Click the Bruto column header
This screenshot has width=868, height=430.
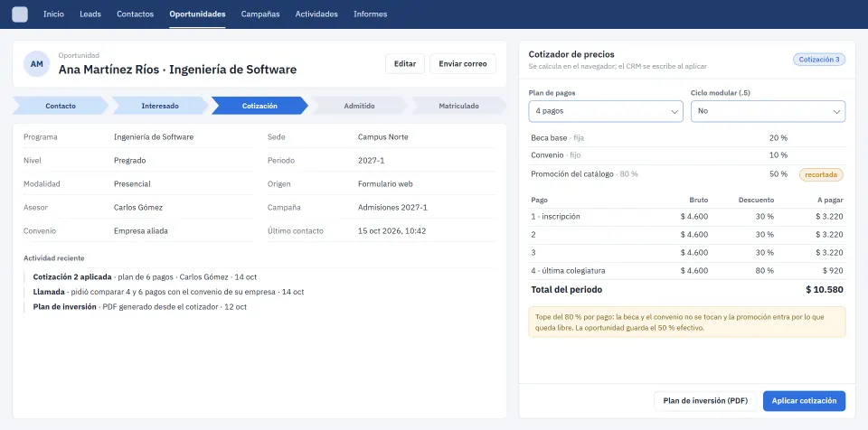699,200
